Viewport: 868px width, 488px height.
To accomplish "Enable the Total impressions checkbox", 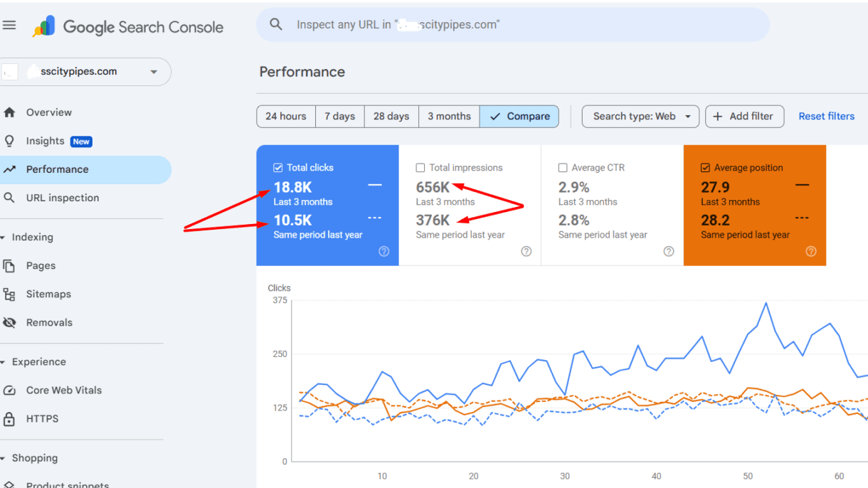I will click(420, 168).
